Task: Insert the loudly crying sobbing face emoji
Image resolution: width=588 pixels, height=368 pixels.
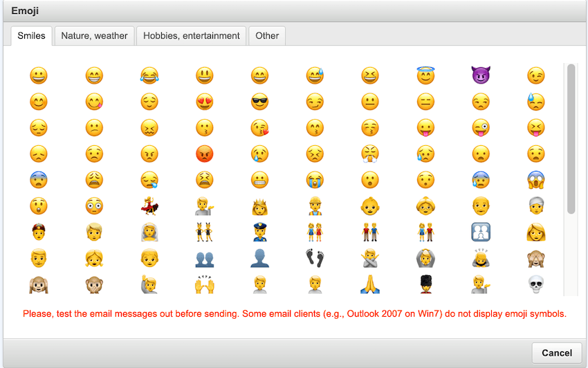Action: tap(315, 180)
